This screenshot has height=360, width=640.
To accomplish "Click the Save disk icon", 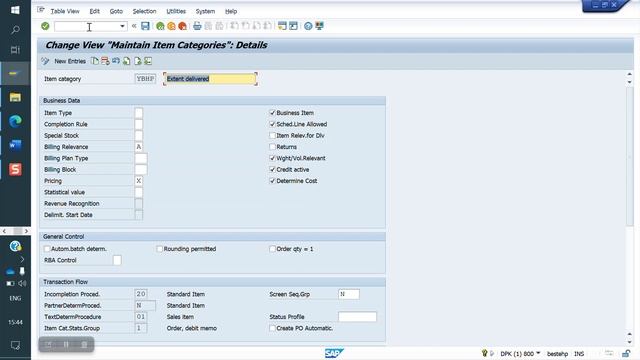I will click(x=145, y=26).
